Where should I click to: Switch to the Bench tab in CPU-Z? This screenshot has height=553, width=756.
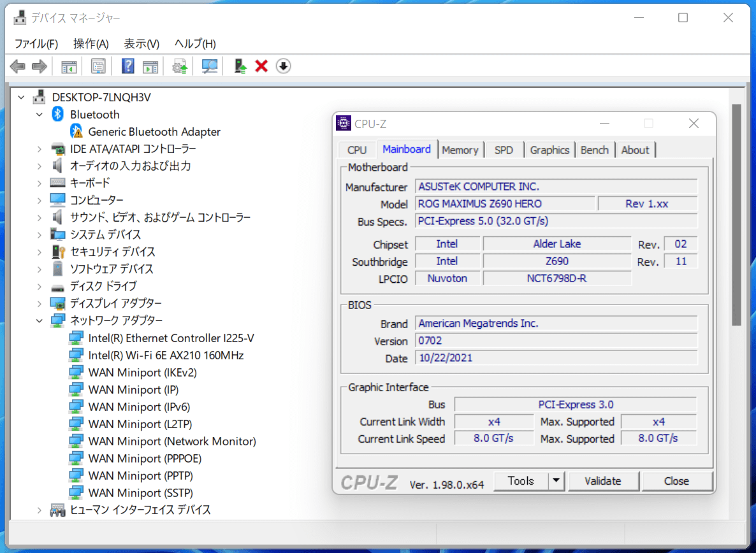[595, 150]
